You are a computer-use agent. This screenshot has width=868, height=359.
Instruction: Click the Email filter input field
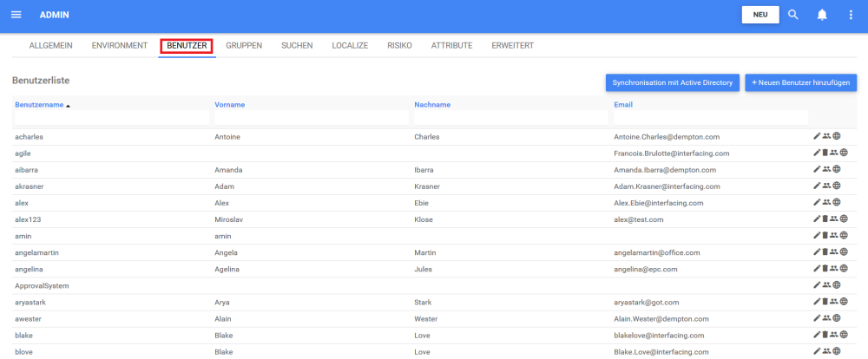tap(710, 117)
